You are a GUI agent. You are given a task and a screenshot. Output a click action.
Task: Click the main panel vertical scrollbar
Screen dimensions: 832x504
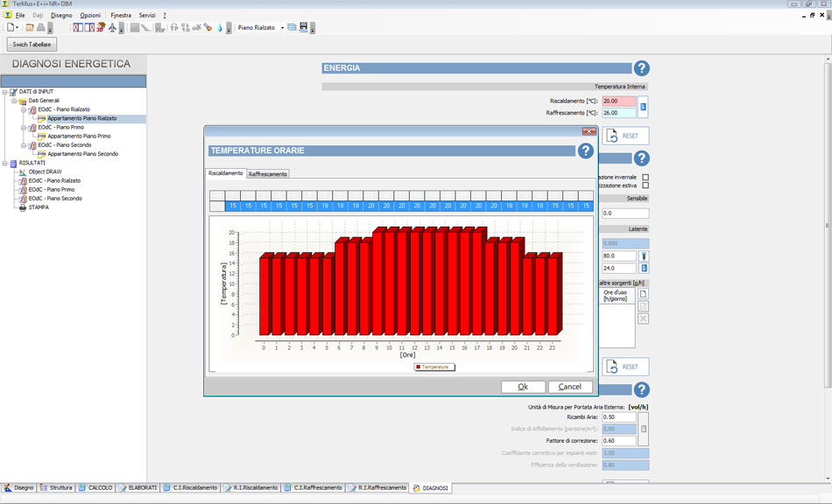tap(828, 225)
